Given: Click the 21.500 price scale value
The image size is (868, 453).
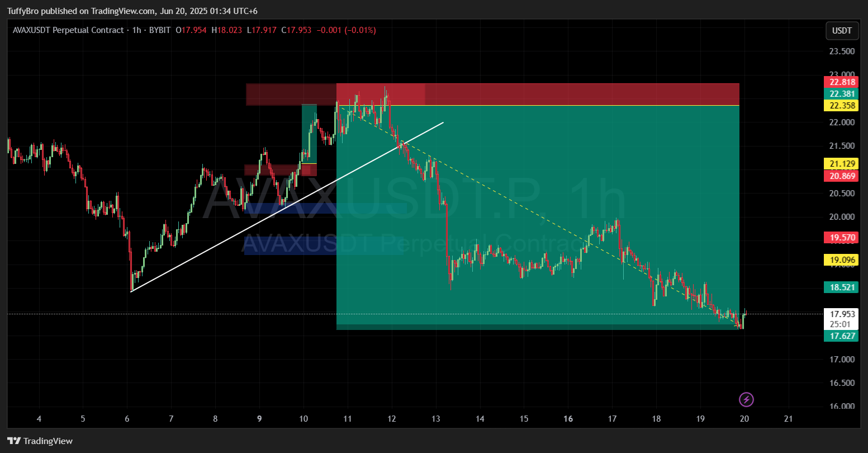Looking at the screenshot, I should [x=842, y=146].
